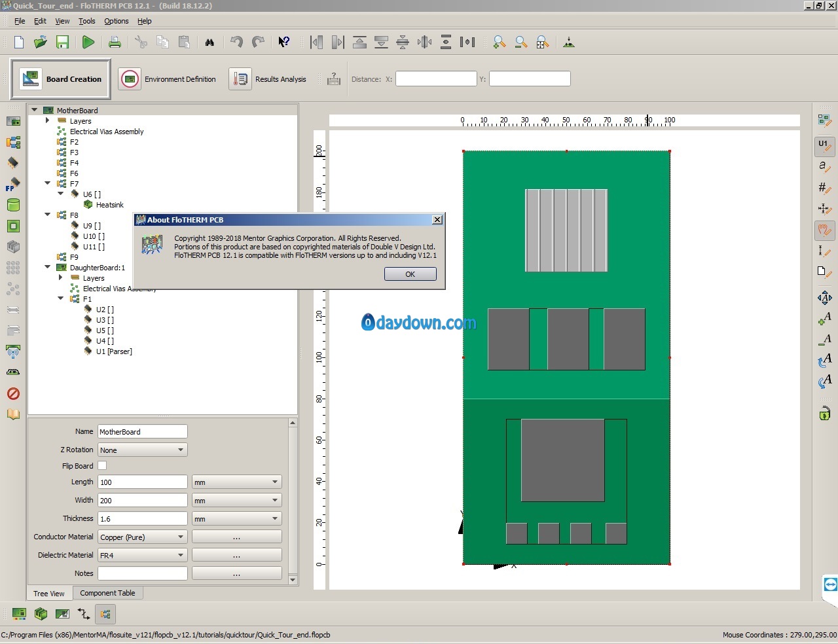Collapse the DaughterBoard:1 node
The width and height of the screenshot is (838, 644).
[x=47, y=267]
